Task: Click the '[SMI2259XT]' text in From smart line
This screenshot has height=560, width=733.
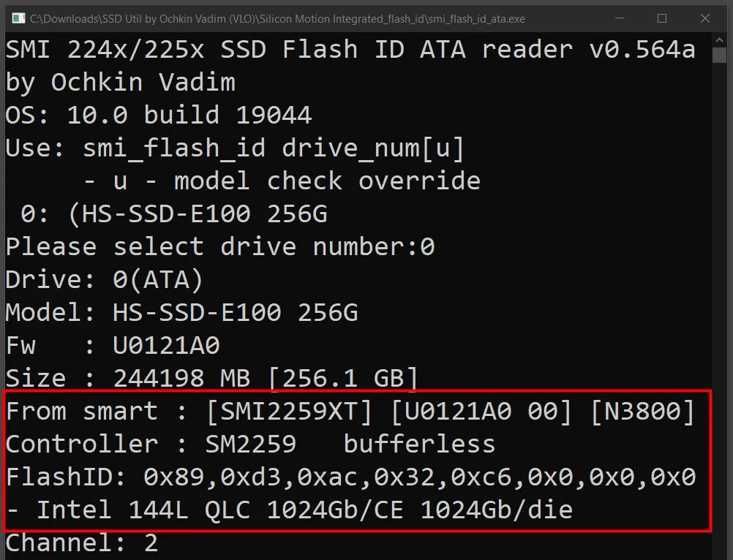Action: [290, 411]
